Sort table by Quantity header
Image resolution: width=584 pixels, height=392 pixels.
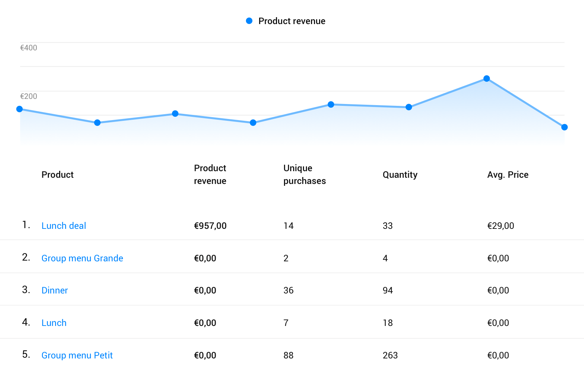(x=400, y=175)
